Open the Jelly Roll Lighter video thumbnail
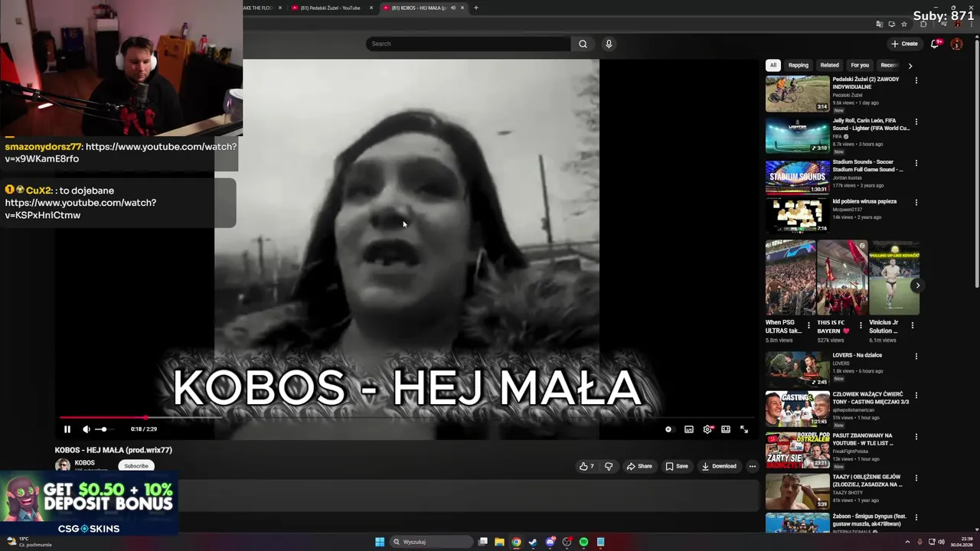Image resolution: width=980 pixels, height=551 pixels. (797, 135)
